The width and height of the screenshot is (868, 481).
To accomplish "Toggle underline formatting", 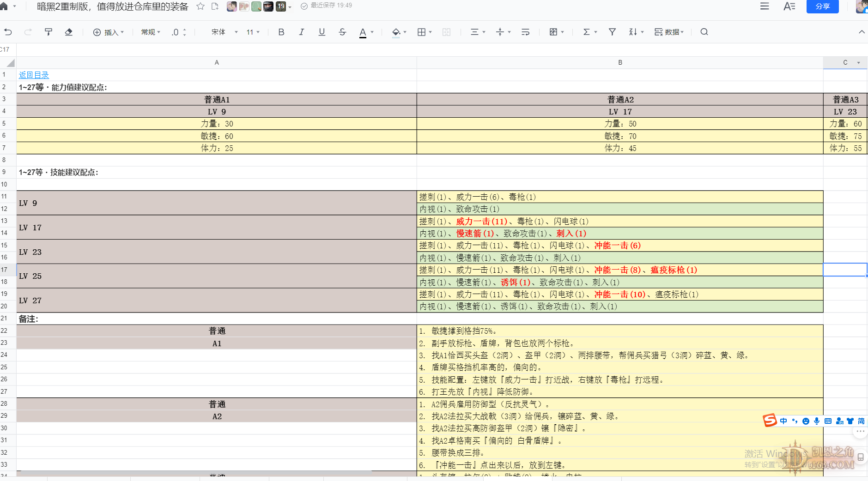I will click(x=322, y=32).
